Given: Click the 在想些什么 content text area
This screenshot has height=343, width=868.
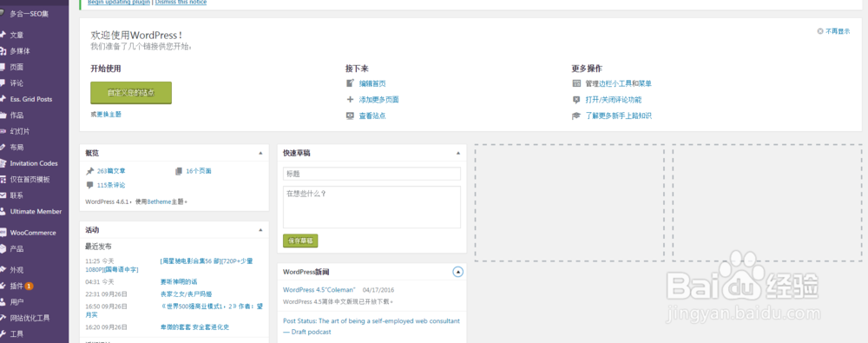Looking at the screenshot, I should [x=372, y=207].
